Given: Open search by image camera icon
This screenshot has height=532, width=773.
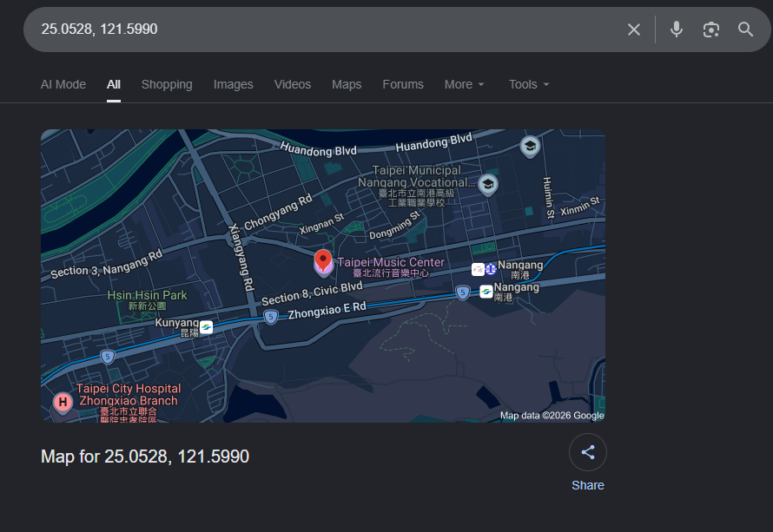Looking at the screenshot, I should tap(710, 30).
